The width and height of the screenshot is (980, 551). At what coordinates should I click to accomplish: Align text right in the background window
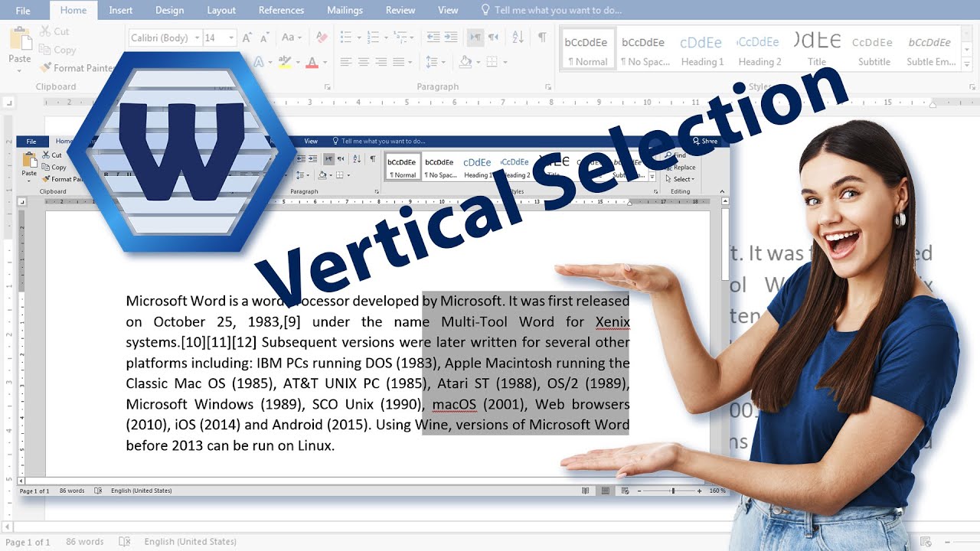[381, 62]
